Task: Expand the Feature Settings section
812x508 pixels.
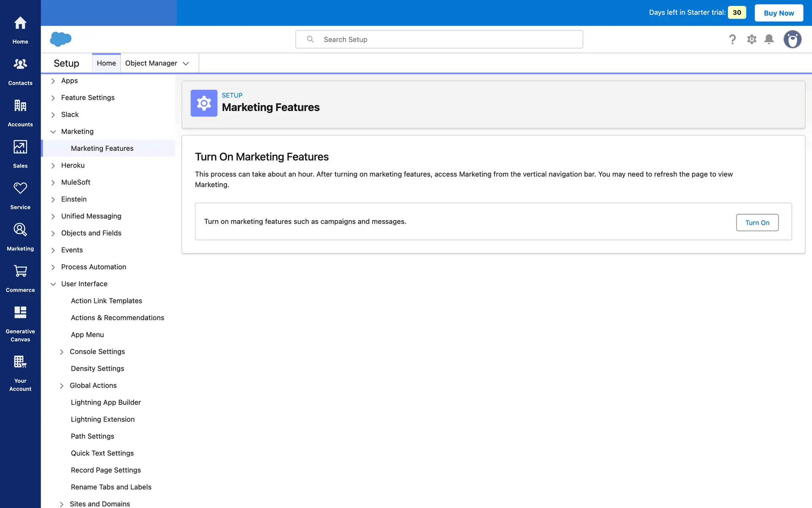Action: click(x=53, y=98)
